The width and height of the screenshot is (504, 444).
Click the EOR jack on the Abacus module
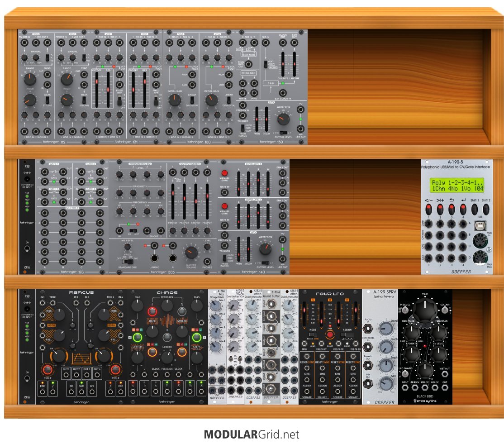(x=43, y=391)
